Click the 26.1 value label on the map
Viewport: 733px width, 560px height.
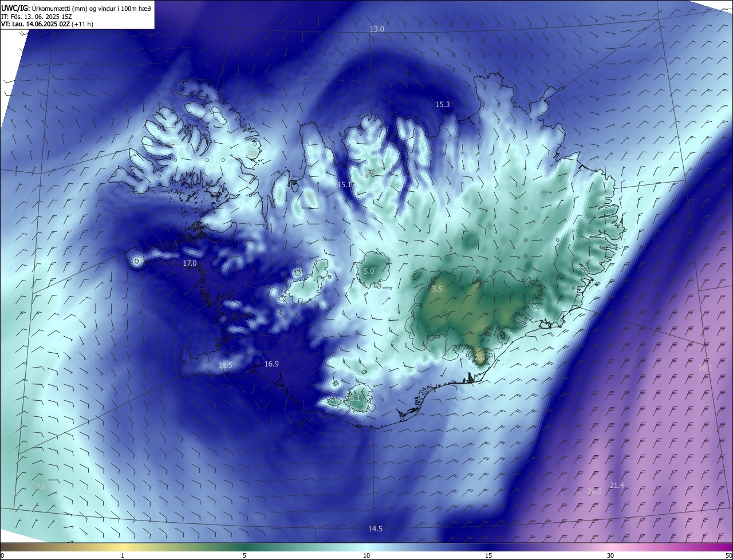(x=706, y=367)
